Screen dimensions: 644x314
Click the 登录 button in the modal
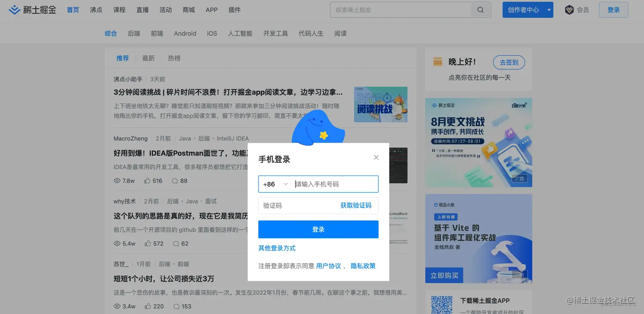(x=318, y=229)
